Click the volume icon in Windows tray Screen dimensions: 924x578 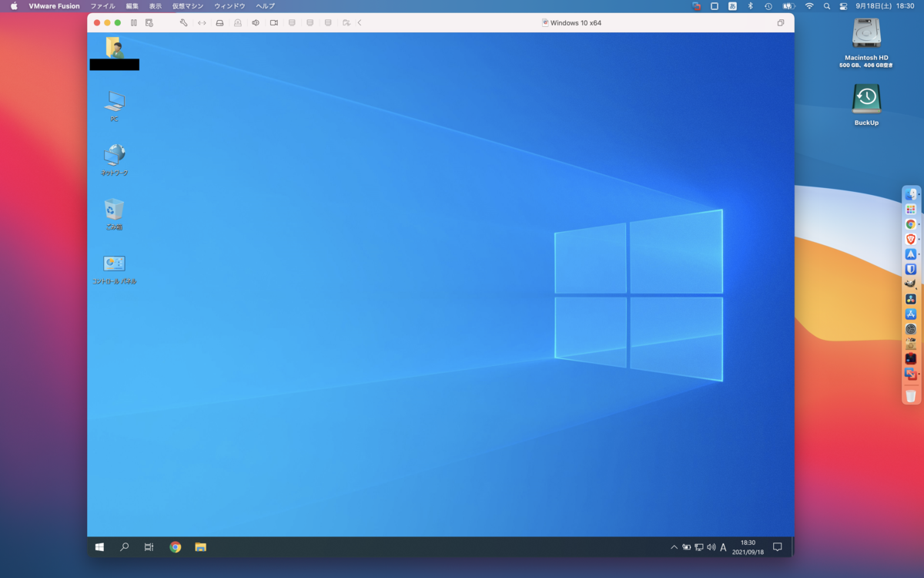(711, 547)
